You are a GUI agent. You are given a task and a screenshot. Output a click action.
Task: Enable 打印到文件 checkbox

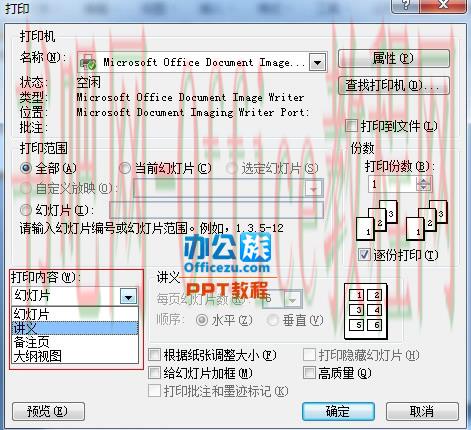tap(351, 126)
